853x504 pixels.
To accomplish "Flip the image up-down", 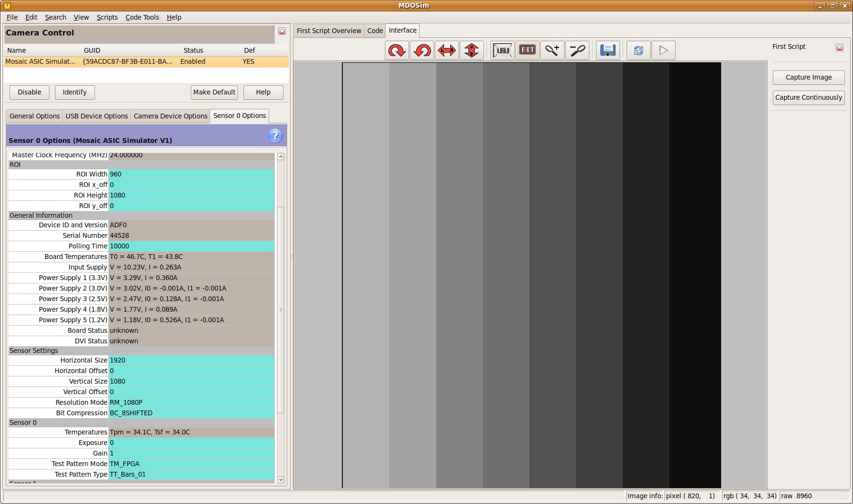I will pyautogui.click(x=472, y=50).
